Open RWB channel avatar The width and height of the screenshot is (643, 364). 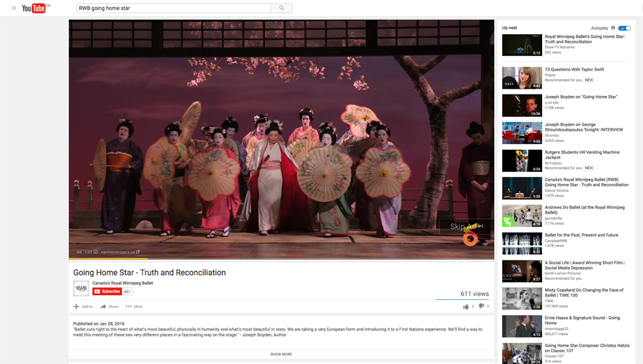[81, 288]
